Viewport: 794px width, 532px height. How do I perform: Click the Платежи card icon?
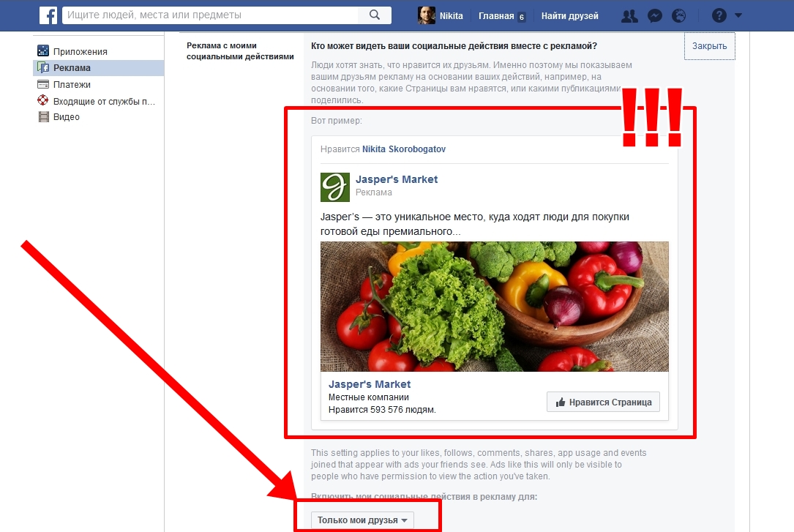tap(44, 85)
